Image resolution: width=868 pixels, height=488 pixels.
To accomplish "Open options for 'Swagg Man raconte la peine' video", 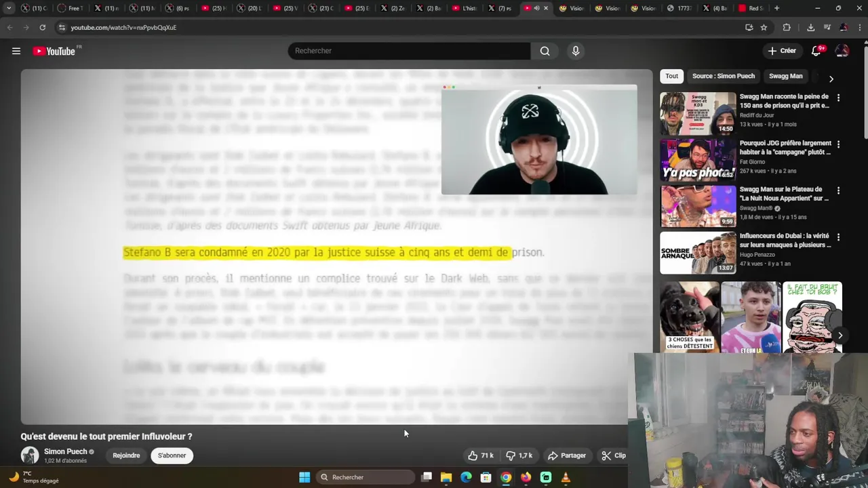I will click(x=838, y=98).
